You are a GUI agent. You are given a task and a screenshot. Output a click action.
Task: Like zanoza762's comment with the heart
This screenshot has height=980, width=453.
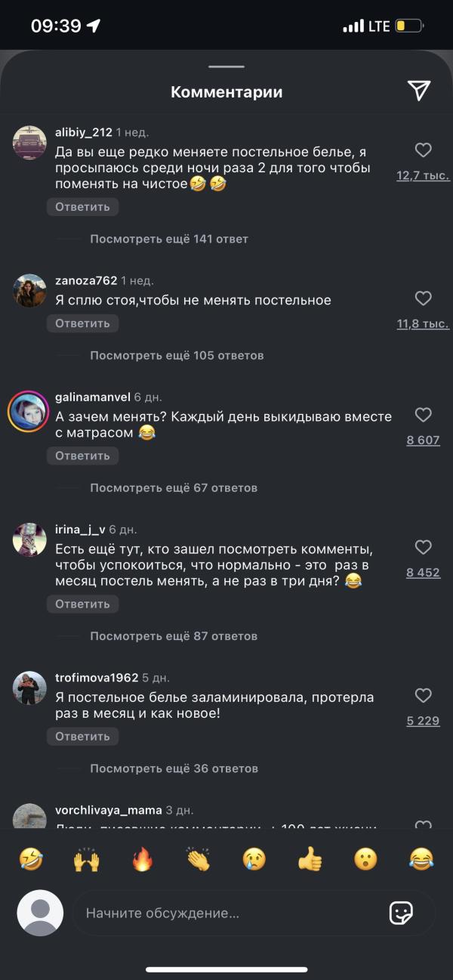(x=424, y=298)
